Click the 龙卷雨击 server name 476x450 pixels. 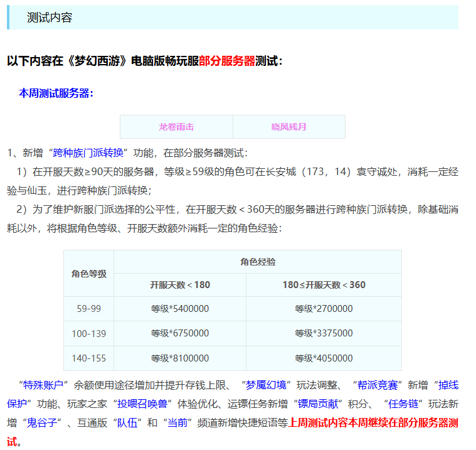(176, 127)
